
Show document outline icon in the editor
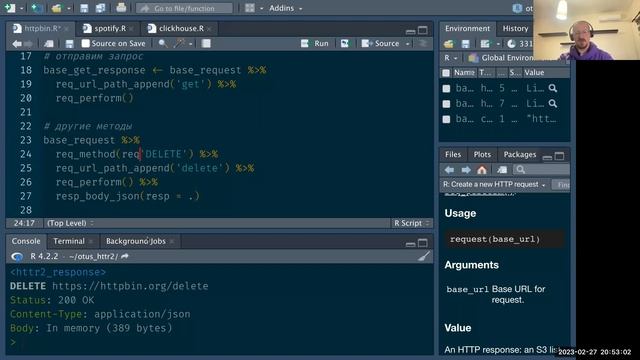[x=423, y=43]
